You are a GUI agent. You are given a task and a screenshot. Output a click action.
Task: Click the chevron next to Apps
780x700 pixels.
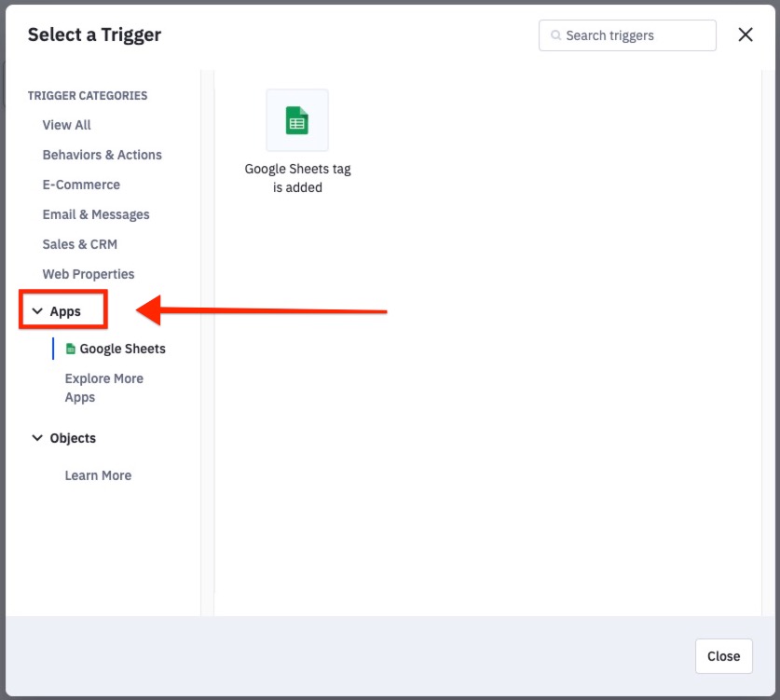pyautogui.click(x=37, y=309)
